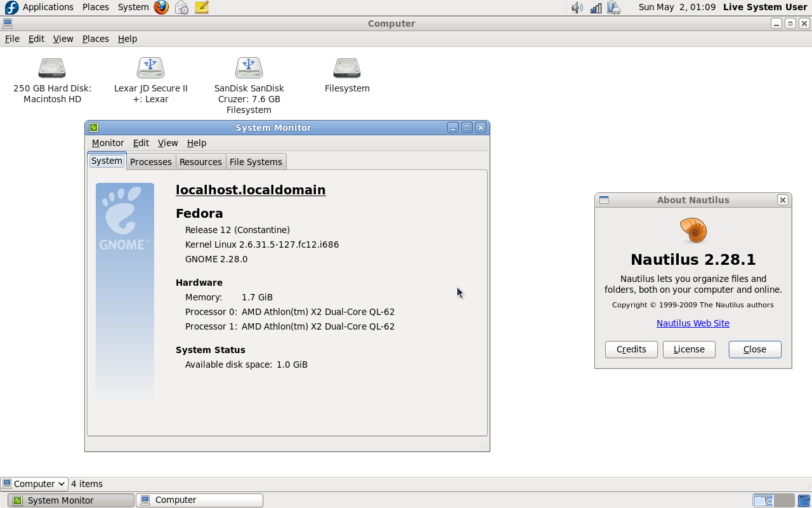Click the Fedora logo Applications icon
Image resolution: width=812 pixels, height=508 pixels.
(11, 8)
